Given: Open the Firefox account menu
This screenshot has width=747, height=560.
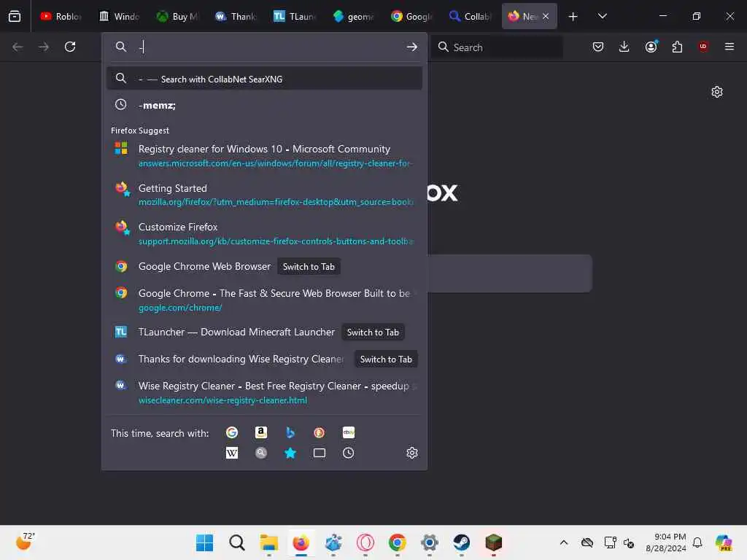Looking at the screenshot, I should click(x=651, y=47).
